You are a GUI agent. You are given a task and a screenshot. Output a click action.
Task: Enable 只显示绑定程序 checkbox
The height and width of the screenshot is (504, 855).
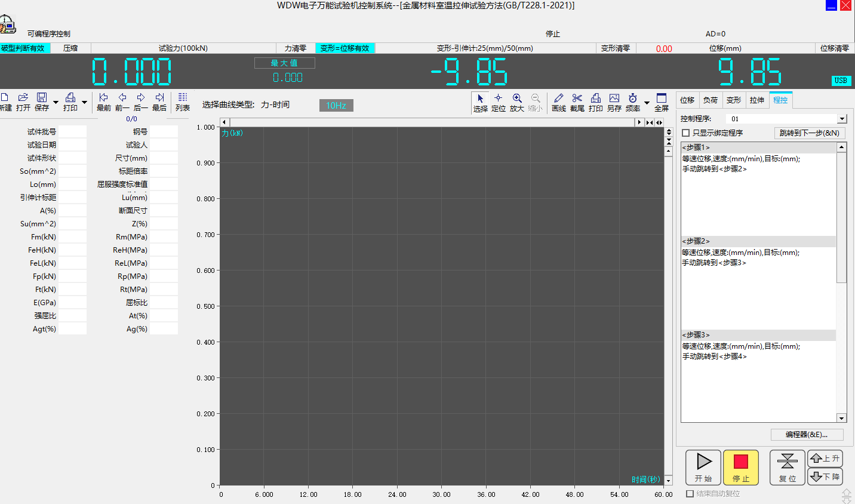[x=686, y=133]
